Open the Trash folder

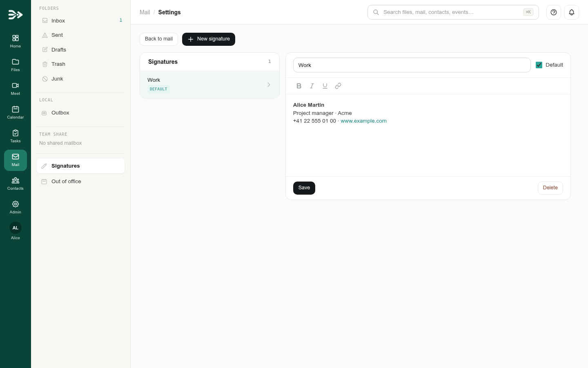coord(81,64)
